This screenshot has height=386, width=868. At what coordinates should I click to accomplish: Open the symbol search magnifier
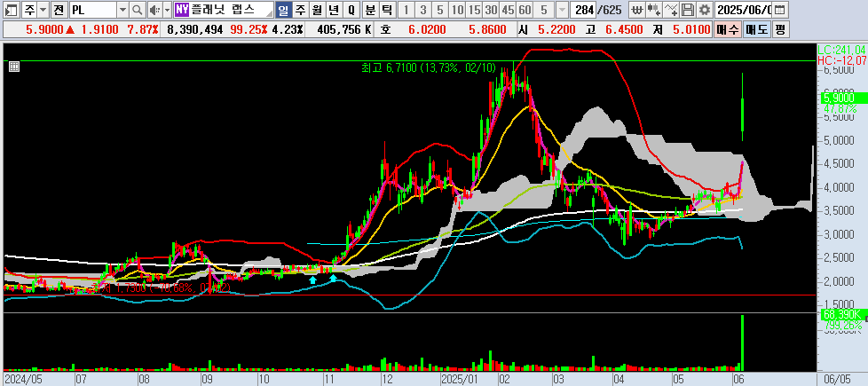[x=138, y=10]
